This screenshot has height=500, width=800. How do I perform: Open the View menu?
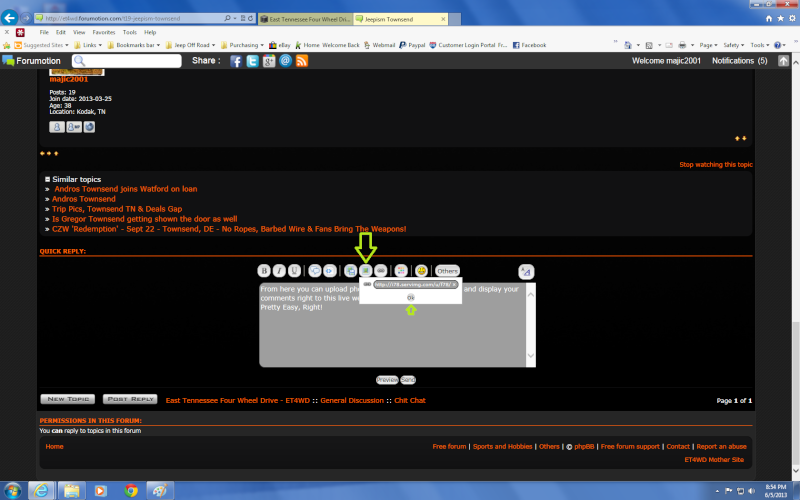(79, 32)
